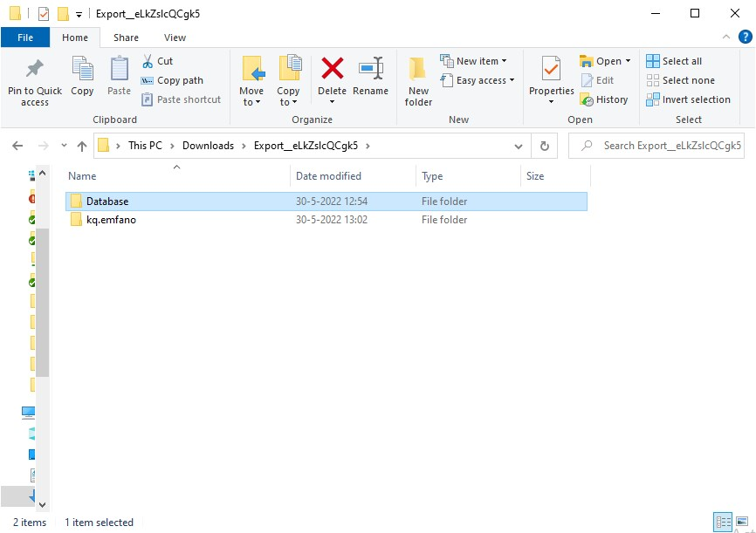The height and width of the screenshot is (533, 756).
Task: Open the Easy access dropdown
Action: 478,80
